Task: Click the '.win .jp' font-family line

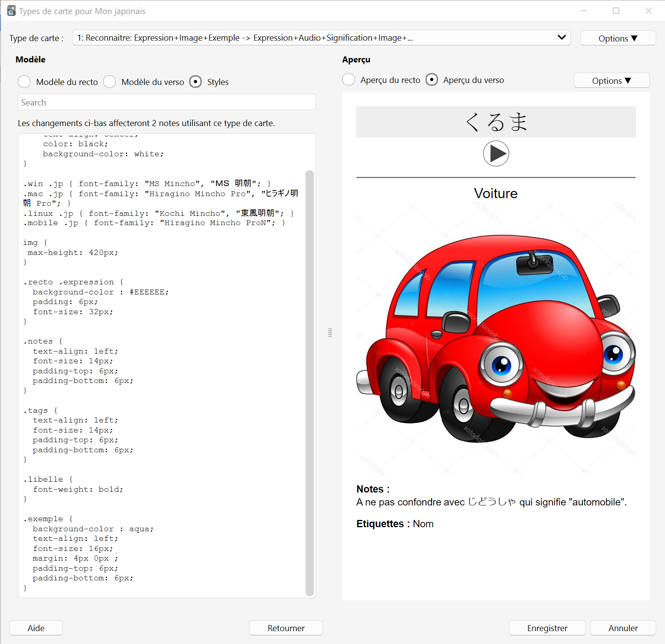Action: (147, 184)
